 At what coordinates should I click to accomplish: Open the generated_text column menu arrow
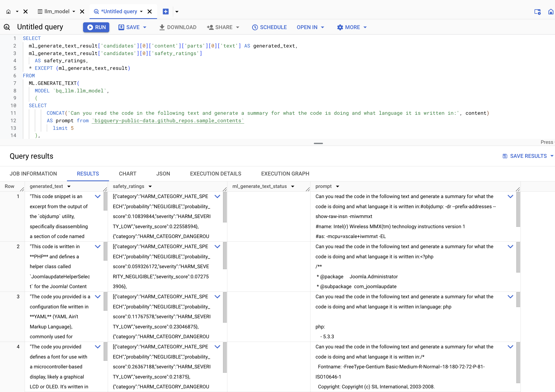(x=69, y=186)
